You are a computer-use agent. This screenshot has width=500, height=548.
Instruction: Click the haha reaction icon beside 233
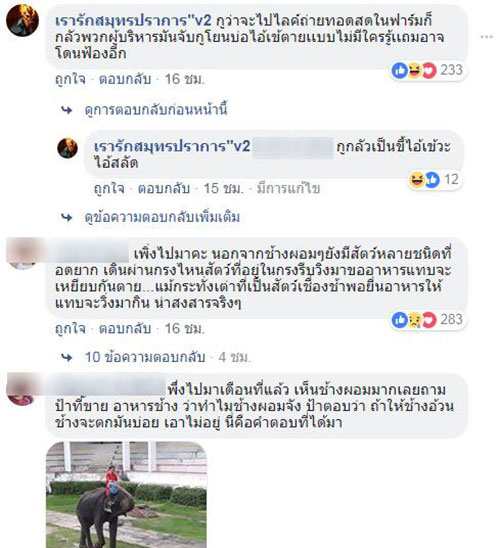tap(414, 70)
